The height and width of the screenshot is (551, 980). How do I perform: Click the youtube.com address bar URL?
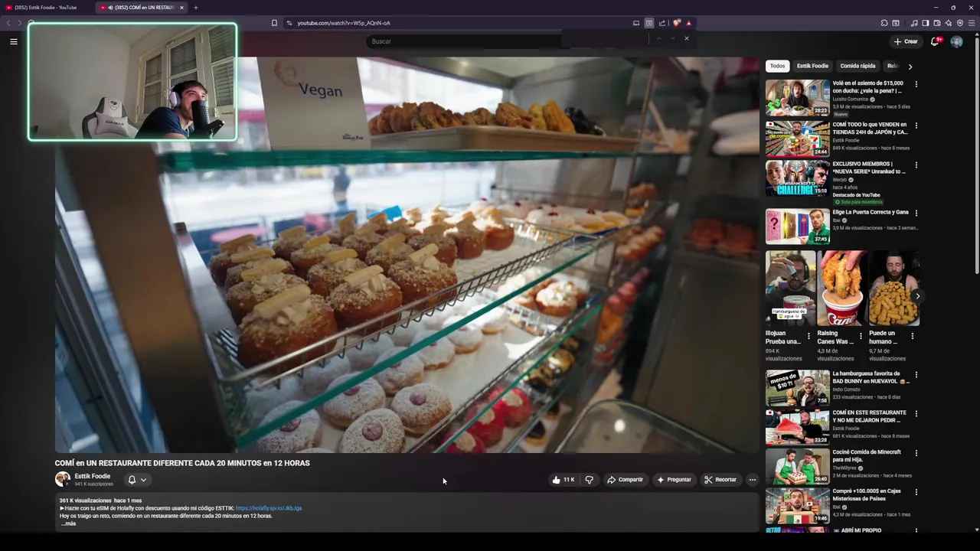(x=344, y=23)
